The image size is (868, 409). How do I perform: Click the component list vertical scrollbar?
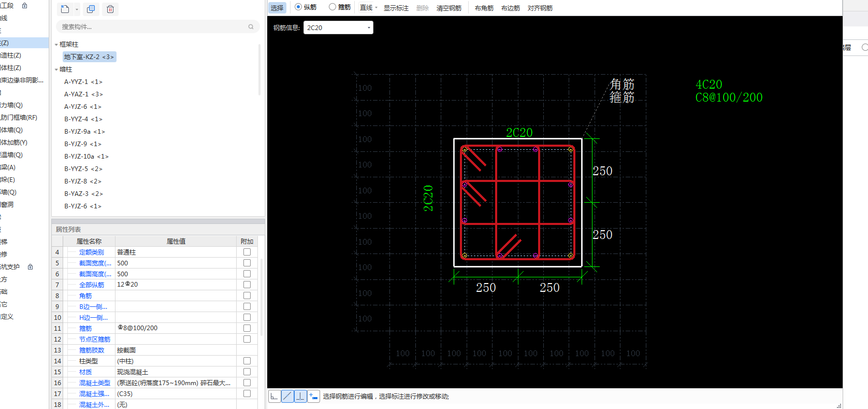tap(259, 70)
